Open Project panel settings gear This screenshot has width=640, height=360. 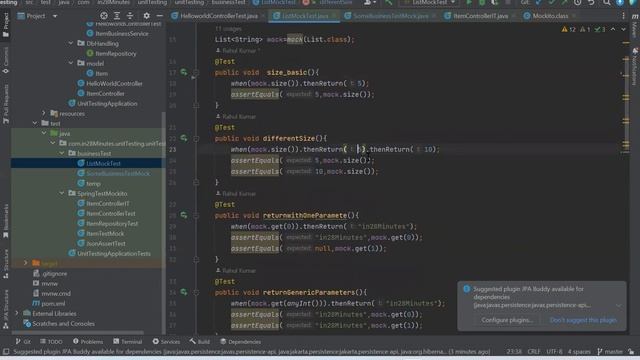[x=146, y=16]
